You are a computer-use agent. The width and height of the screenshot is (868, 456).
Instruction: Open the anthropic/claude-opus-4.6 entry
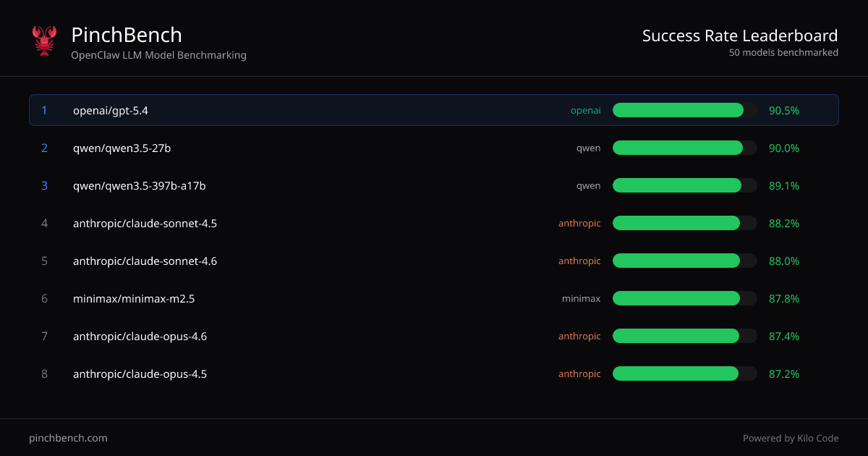[x=139, y=336]
